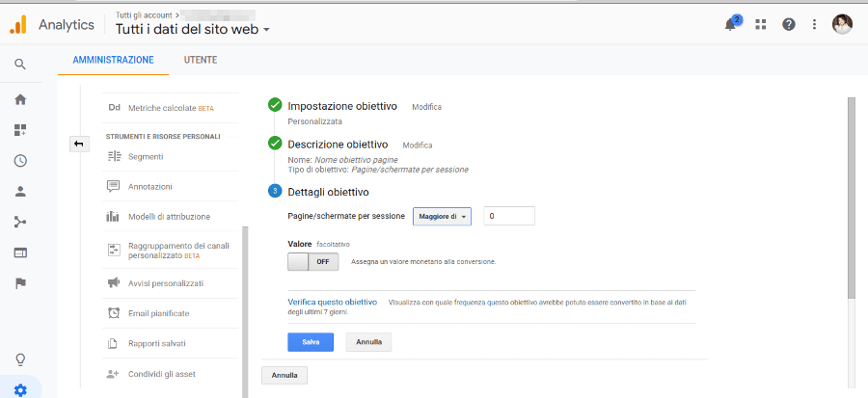Click the search magnifier in sidebar

(x=20, y=65)
